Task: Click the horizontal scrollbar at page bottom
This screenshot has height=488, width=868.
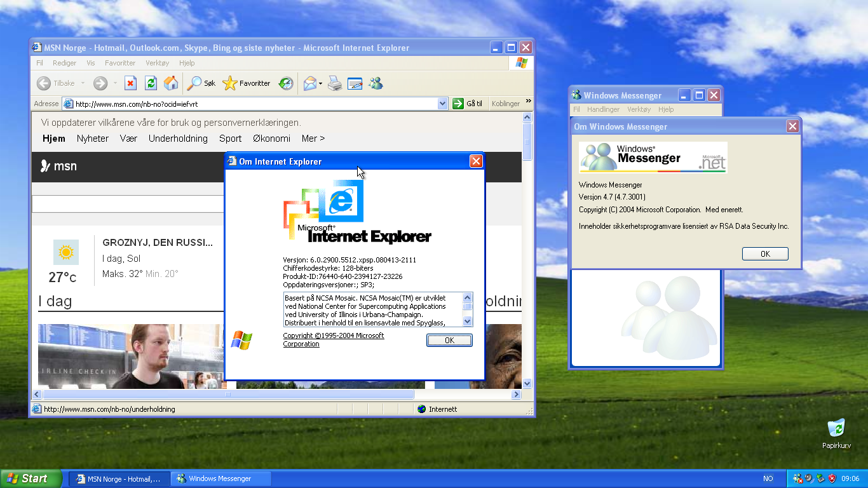Action: coord(229,395)
